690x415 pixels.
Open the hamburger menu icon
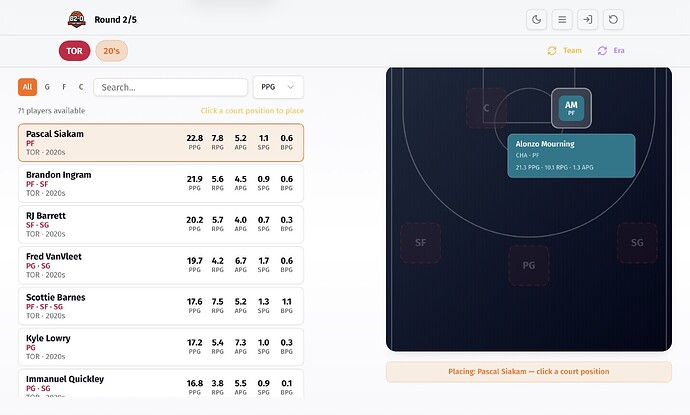(x=562, y=20)
